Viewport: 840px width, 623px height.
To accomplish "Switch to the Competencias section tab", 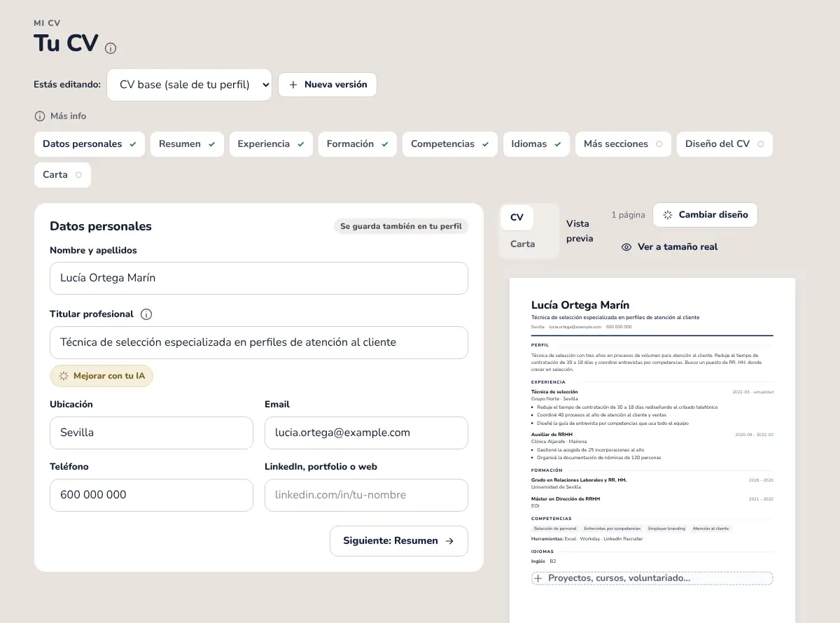I will pyautogui.click(x=450, y=143).
